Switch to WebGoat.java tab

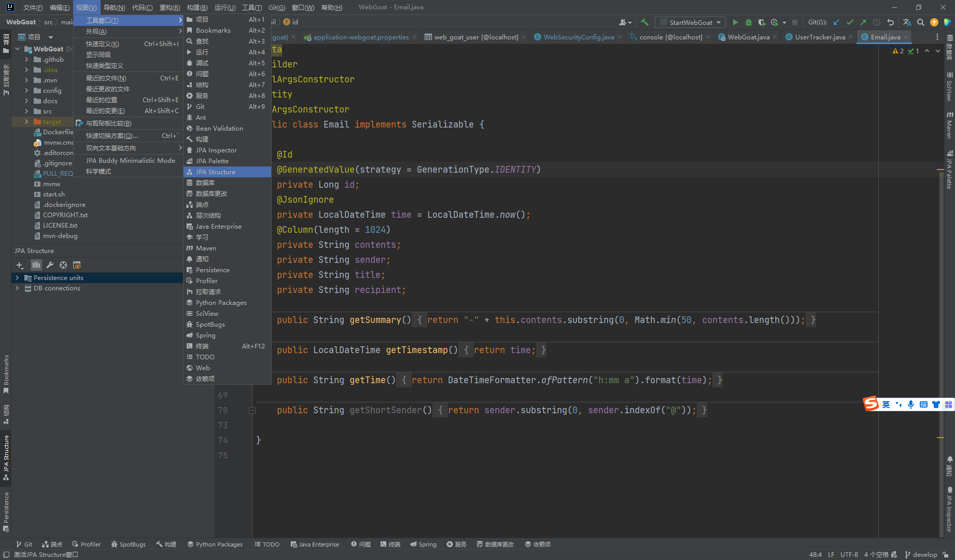[748, 37]
